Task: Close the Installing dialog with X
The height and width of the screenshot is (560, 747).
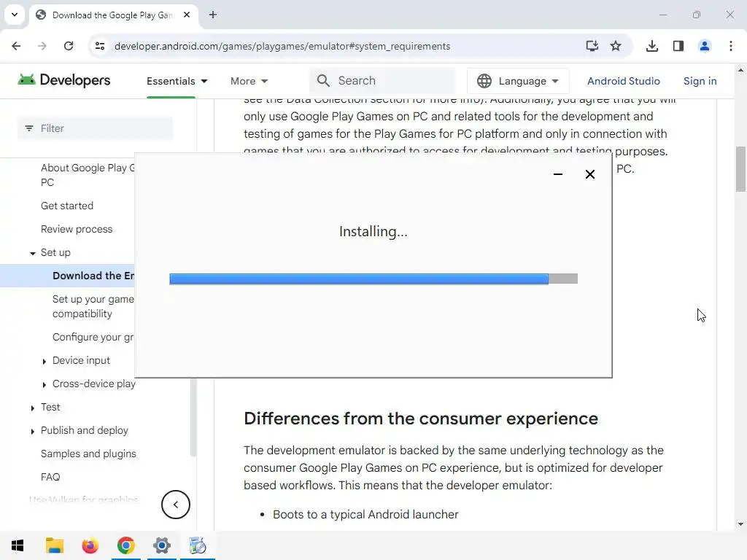Action: pos(589,174)
